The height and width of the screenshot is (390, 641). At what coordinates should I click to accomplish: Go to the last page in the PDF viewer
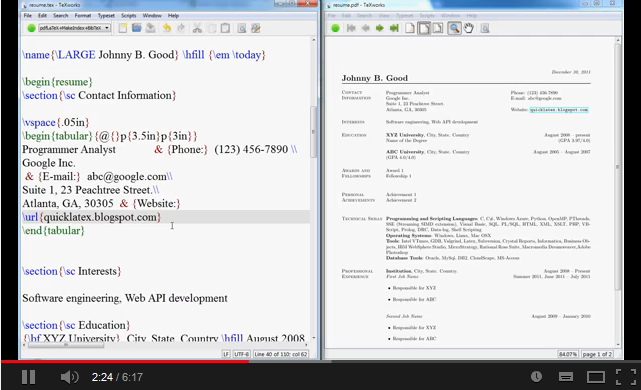pyautogui.click(x=394, y=28)
